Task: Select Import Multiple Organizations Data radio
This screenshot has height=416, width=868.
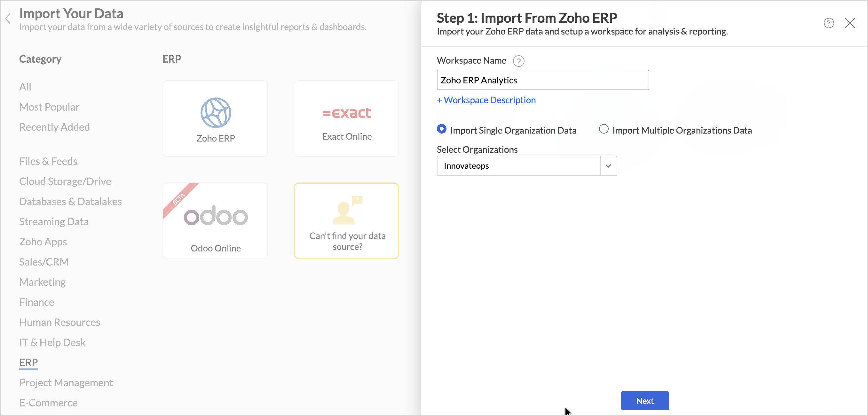Action: coord(604,129)
